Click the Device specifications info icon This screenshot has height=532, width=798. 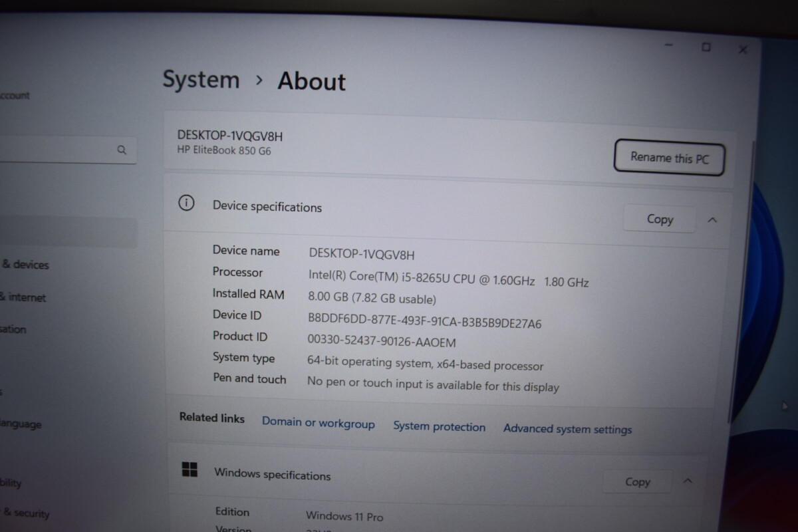187,203
